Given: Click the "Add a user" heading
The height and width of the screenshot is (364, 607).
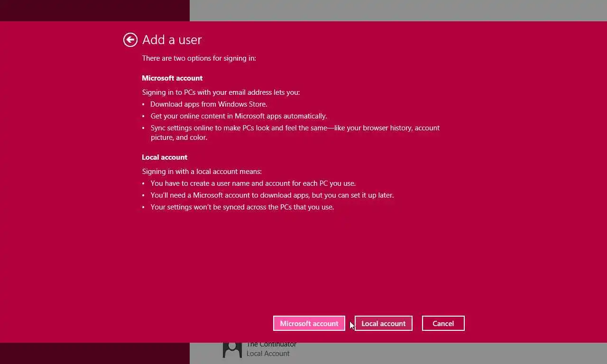Looking at the screenshot, I should tap(172, 40).
